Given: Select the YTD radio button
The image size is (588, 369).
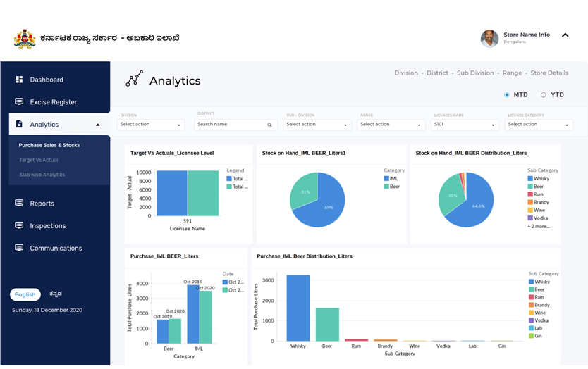Looking at the screenshot, I should point(544,95).
